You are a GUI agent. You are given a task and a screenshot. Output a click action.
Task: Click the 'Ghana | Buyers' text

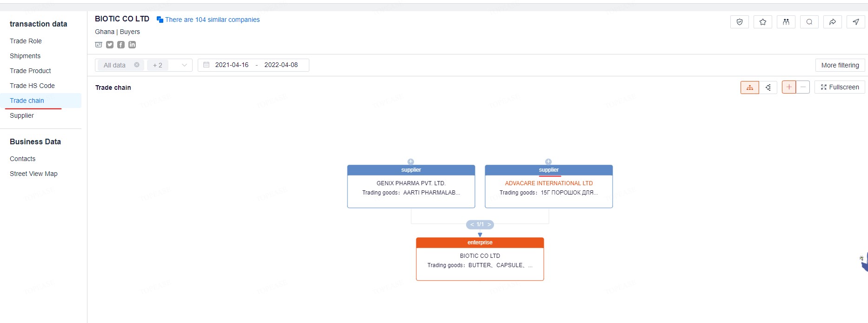pos(117,32)
